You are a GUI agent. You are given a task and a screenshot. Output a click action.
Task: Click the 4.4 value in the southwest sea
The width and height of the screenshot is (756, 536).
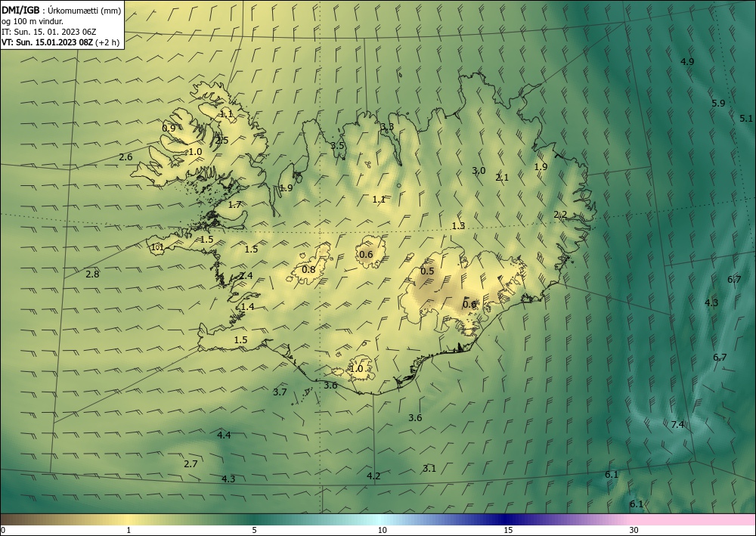coord(224,435)
